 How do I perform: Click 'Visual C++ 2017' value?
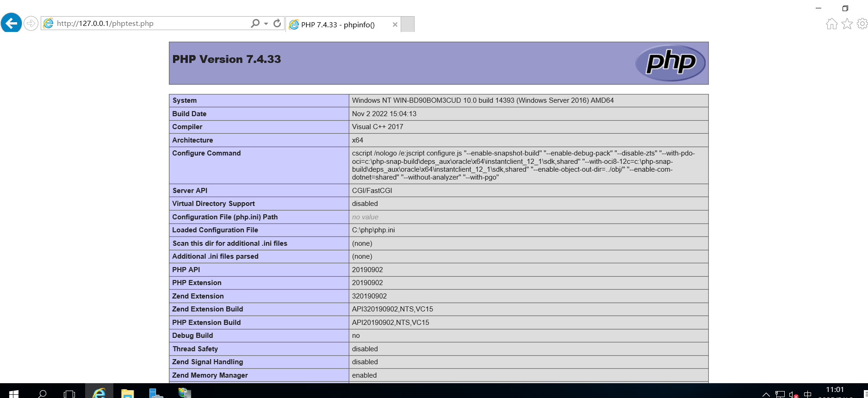tap(378, 127)
